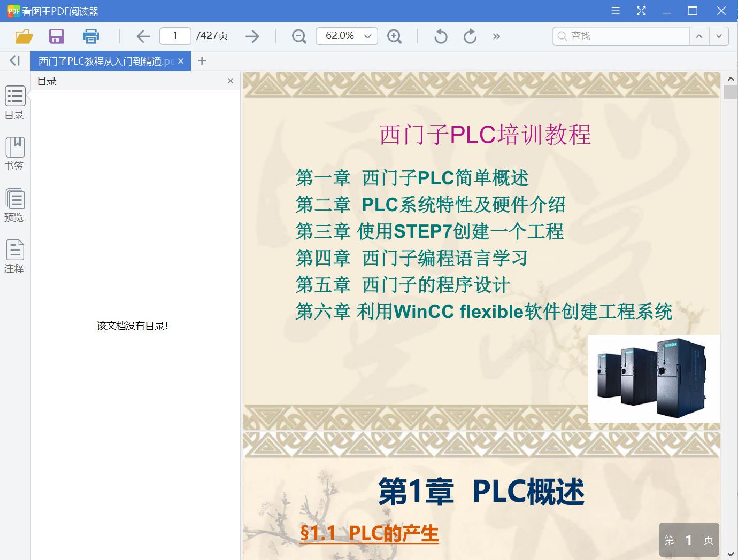Image resolution: width=738 pixels, height=560 pixels.
Task: Click the PLC hardware image on the page
Action: 654,378
